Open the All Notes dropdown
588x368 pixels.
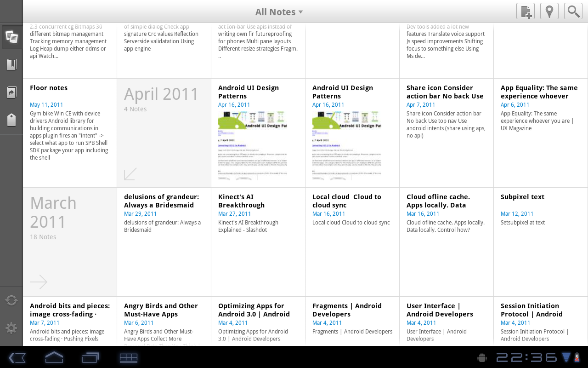[x=279, y=12]
